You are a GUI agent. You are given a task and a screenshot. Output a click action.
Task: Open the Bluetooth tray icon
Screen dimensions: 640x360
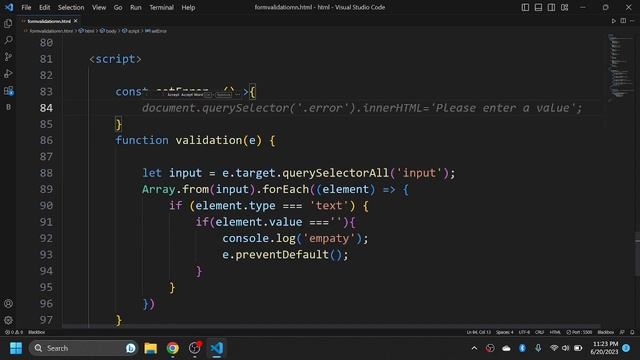point(522,348)
